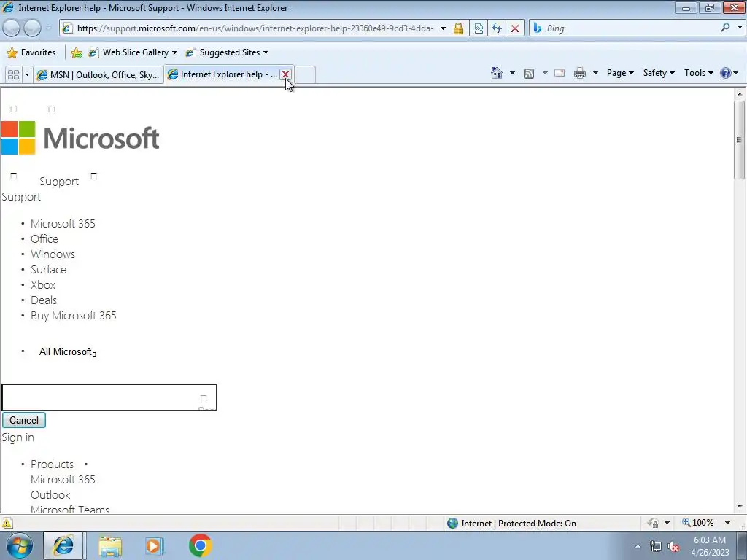Refresh the page with the Refresh icon
Image resolution: width=747 pixels, height=560 pixels.
(496, 28)
